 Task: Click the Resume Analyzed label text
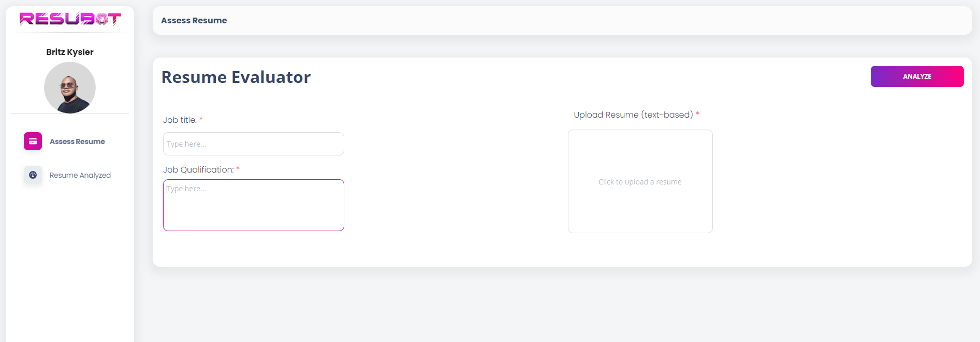click(x=80, y=175)
